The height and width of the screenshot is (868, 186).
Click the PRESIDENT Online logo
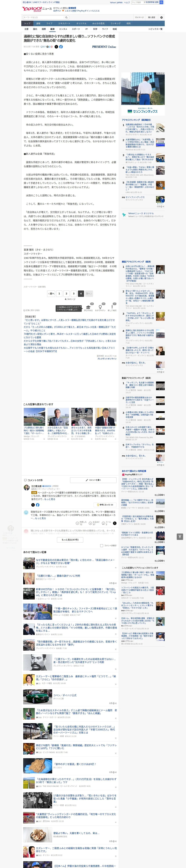click(x=104, y=47)
